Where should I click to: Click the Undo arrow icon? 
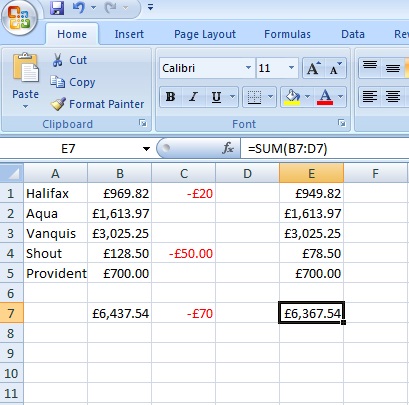pos(79,7)
